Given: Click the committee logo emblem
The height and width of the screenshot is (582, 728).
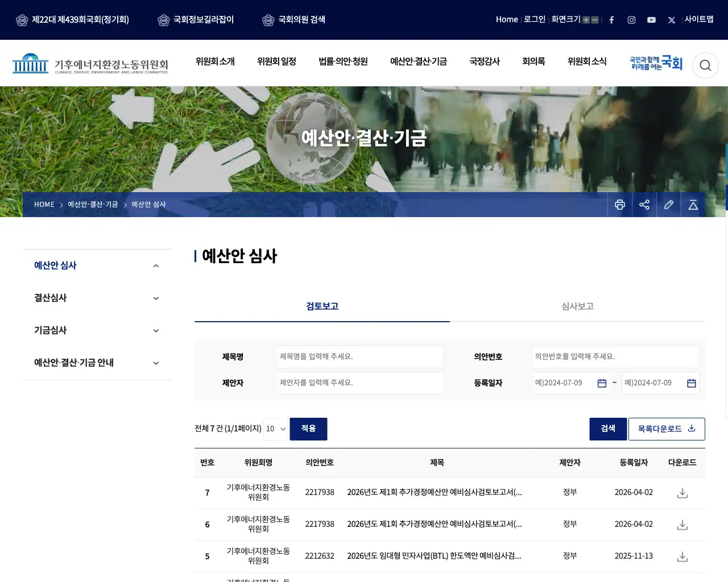Looking at the screenshot, I should pyautogui.click(x=90, y=64).
